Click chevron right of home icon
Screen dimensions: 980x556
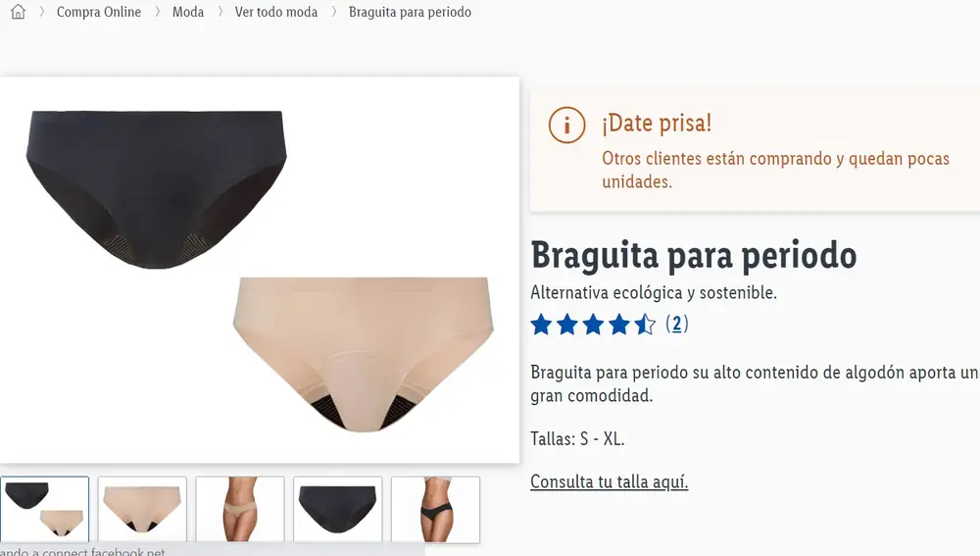click(42, 12)
